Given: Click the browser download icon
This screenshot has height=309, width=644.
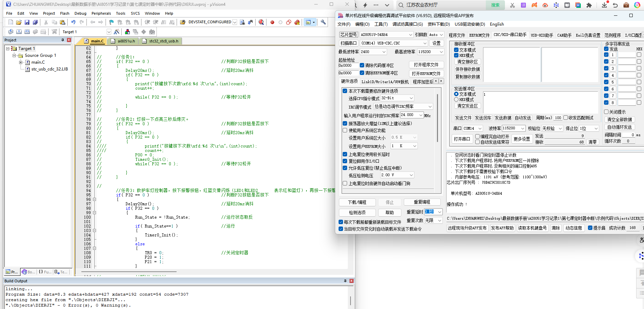Looking at the screenshot, I should [x=604, y=5].
